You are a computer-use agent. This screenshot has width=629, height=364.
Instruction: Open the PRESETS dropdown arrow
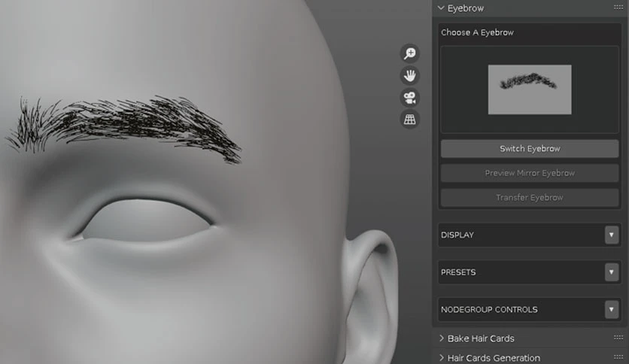coord(612,272)
